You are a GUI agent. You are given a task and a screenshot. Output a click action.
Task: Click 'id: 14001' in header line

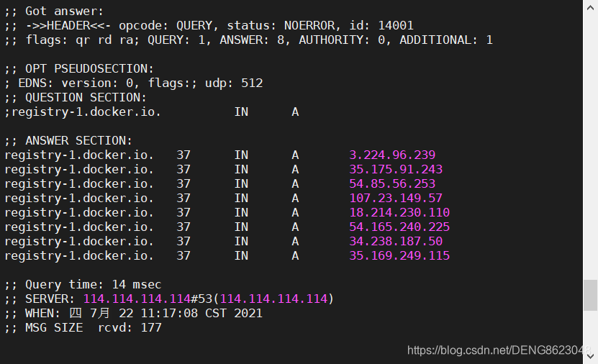coord(381,25)
